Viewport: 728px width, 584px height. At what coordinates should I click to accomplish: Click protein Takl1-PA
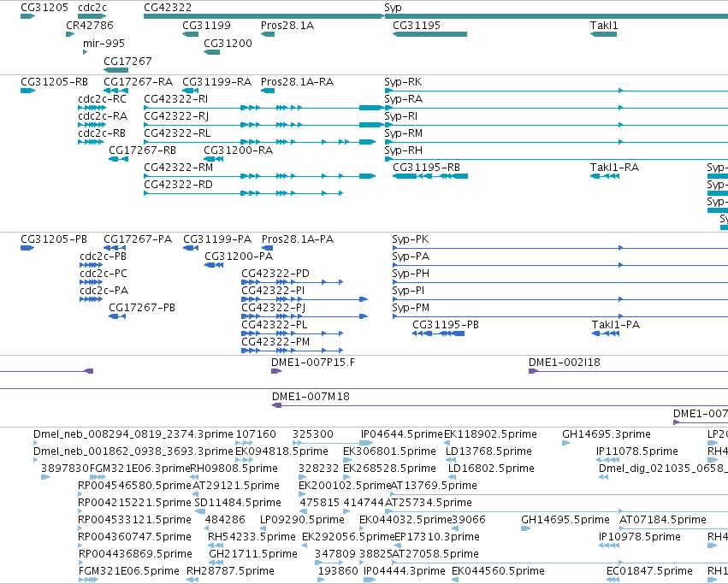(x=616, y=325)
